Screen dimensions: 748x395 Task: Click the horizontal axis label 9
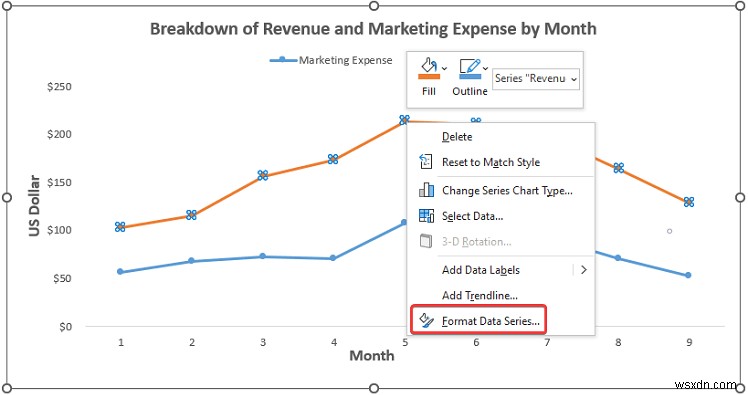689,342
